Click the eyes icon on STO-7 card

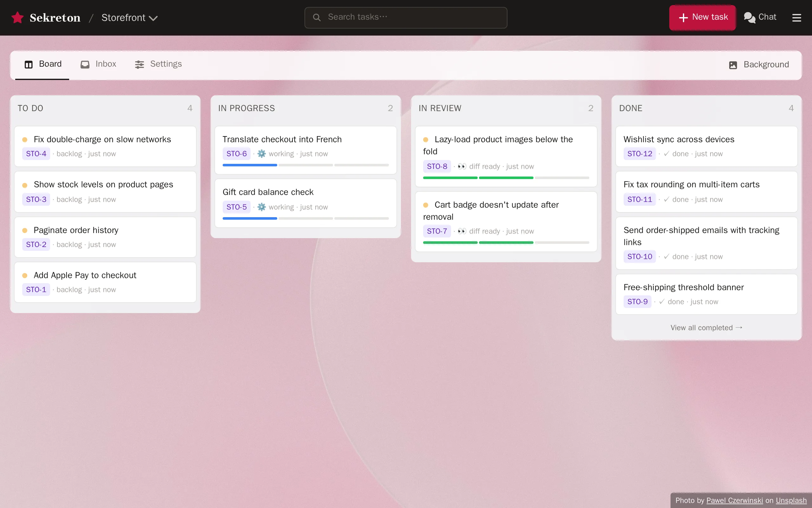[462, 231]
